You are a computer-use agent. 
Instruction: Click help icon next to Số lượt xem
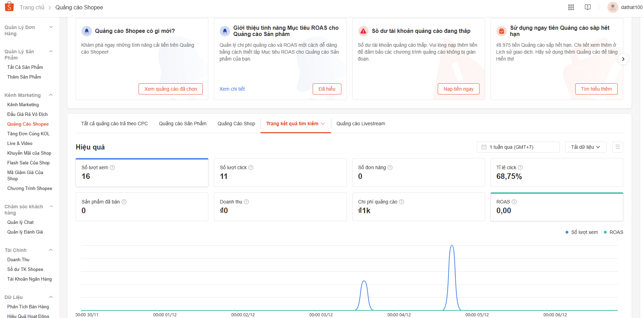112,167
